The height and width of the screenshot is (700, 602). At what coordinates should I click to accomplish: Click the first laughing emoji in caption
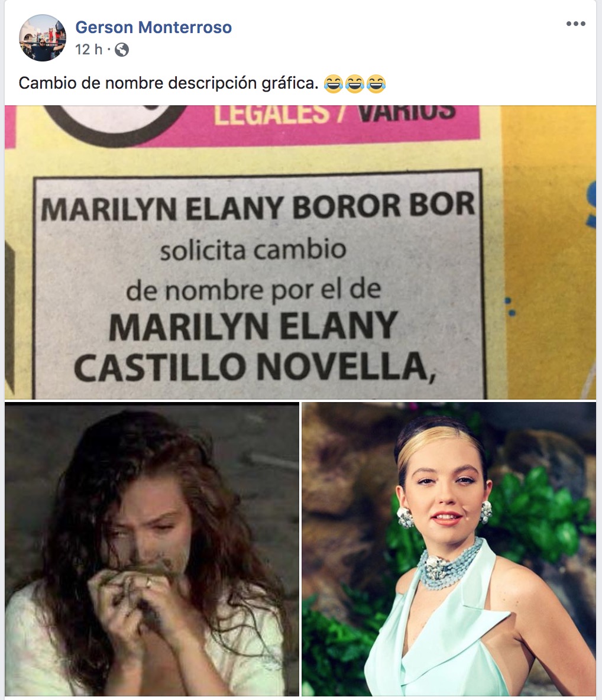[x=333, y=83]
